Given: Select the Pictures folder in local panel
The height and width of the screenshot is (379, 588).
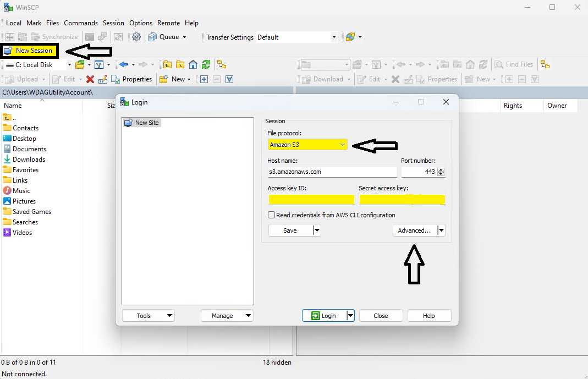Looking at the screenshot, I should coord(19,201).
